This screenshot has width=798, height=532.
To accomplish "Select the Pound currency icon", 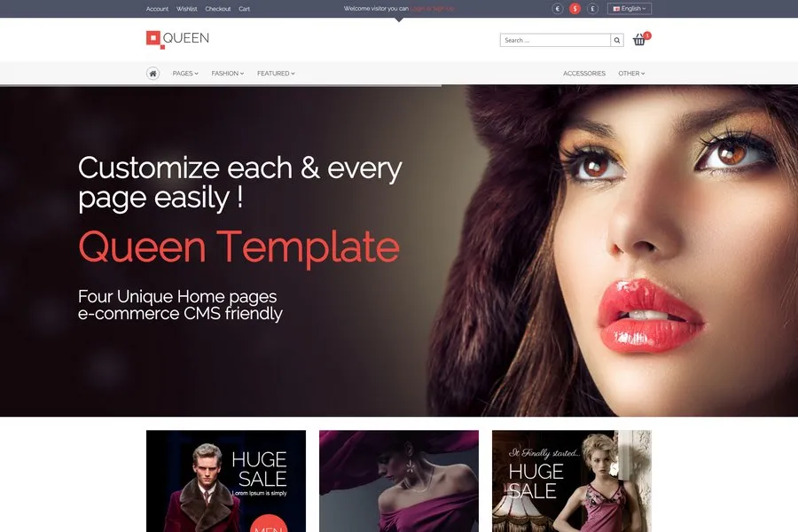I will click(x=592, y=9).
